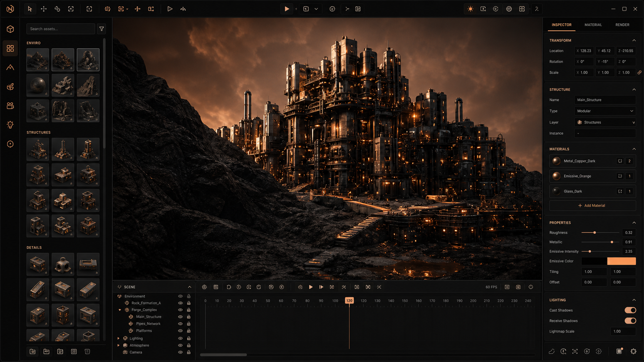This screenshot has height=362, width=644.
Task: Click timeline frame marker 120
Action: pos(349,300)
